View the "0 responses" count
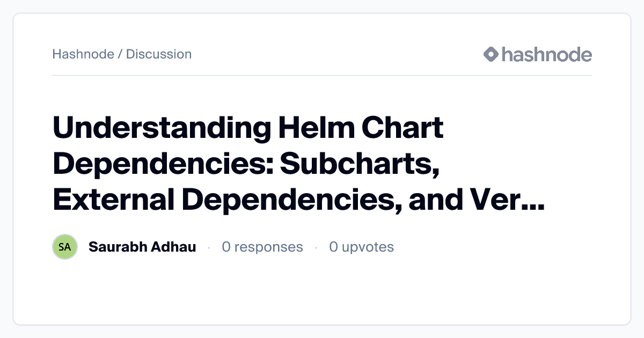 pos(262,247)
